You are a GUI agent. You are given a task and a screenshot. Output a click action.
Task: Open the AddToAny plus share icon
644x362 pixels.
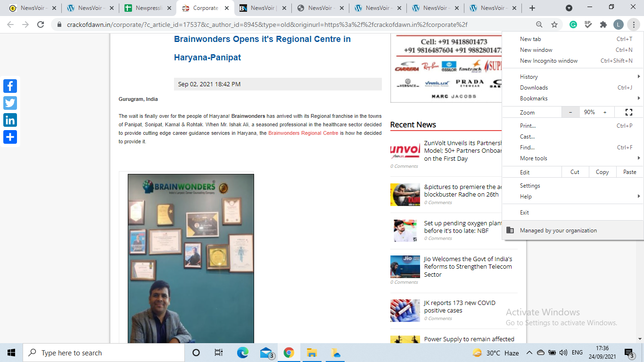pos(10,137)
